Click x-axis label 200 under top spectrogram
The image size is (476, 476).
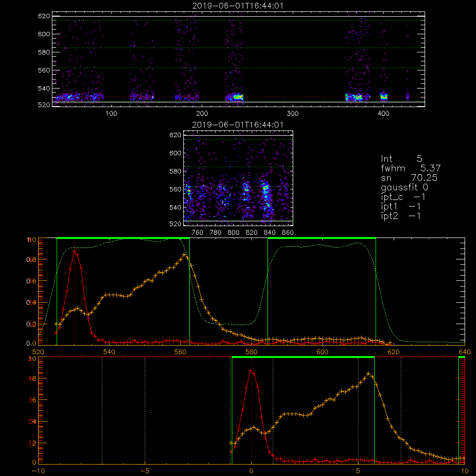tap(202, 114)
